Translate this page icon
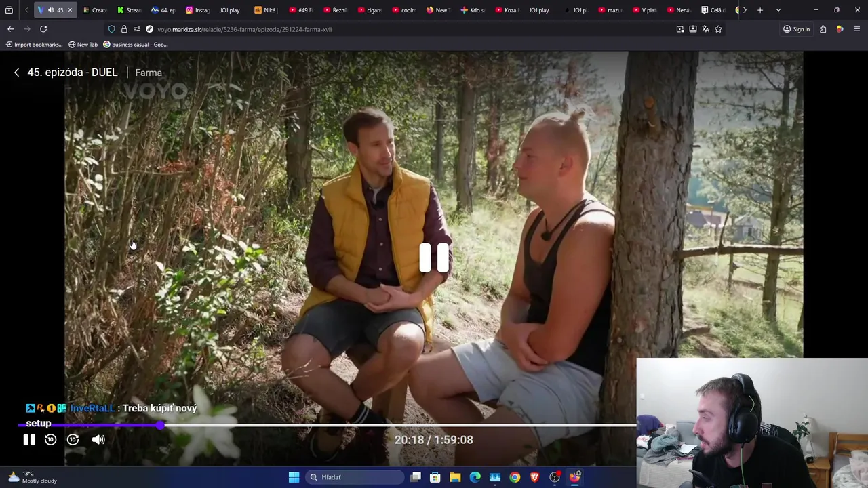This screenshot has width=868, height=488. click(706, 29)
